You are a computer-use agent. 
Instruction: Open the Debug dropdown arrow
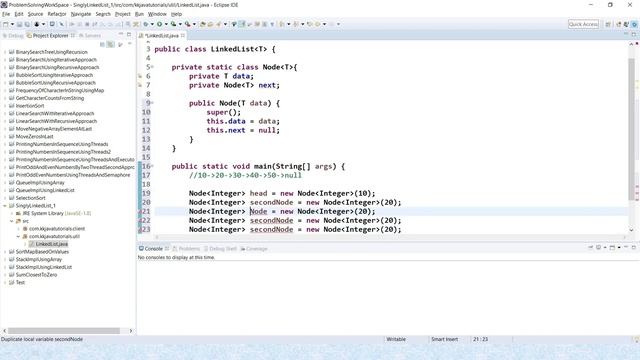point(152,24)
